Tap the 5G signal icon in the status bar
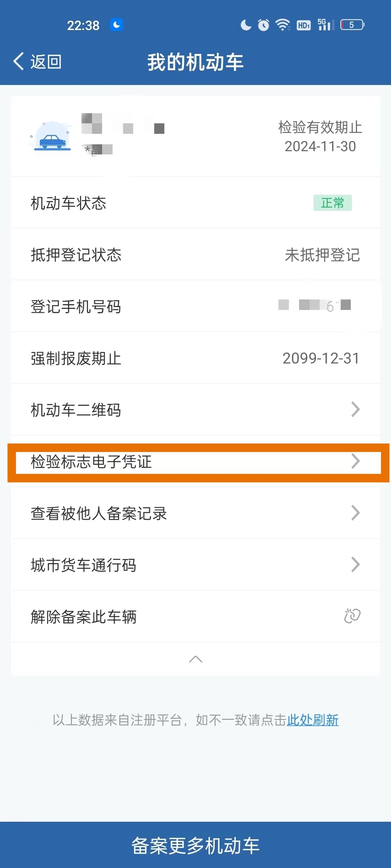 click(324, 25)
